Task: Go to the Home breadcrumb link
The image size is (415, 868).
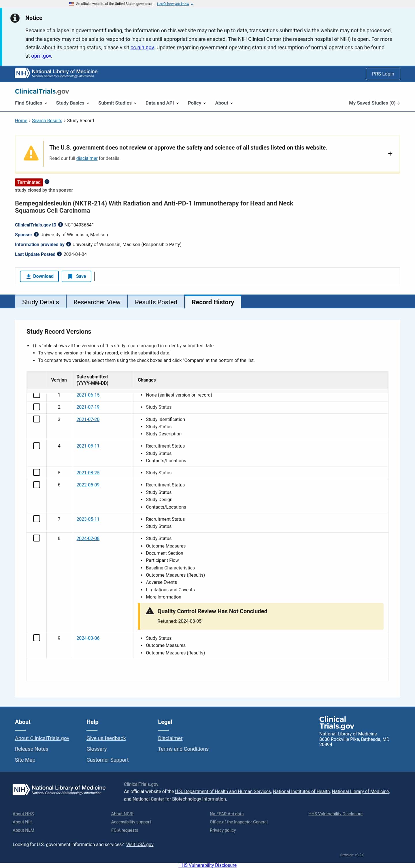Action: tap(21, 121)
